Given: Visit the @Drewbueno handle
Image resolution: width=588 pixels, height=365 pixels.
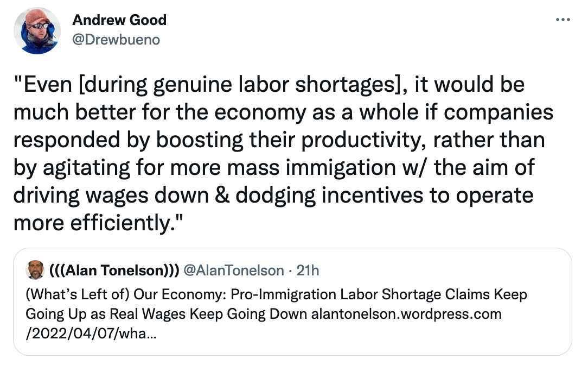Looking at the screenshot, I should (116, 40).
